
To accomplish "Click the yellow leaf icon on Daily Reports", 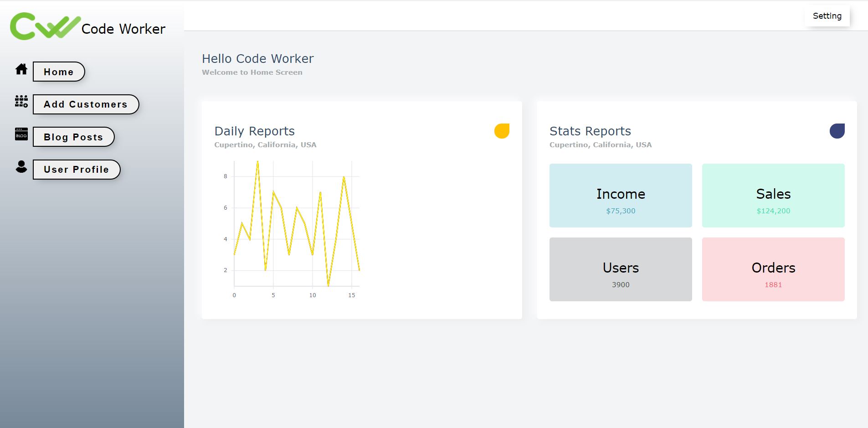I will (x=502, y=131).
